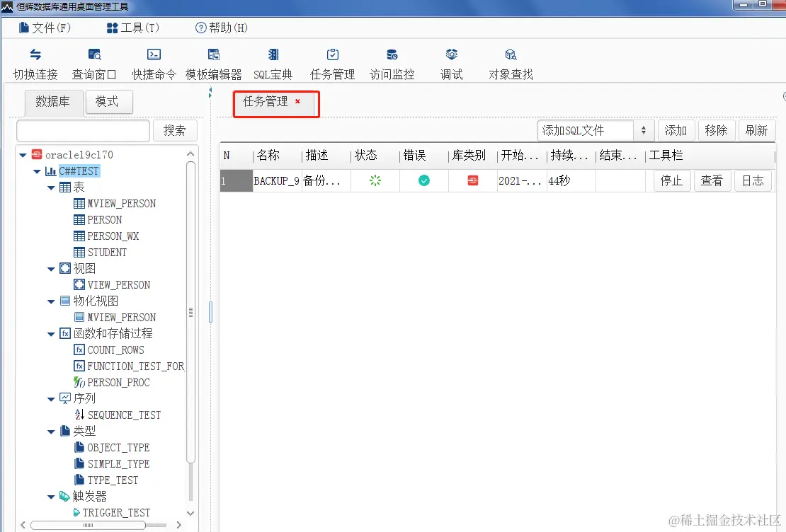Switch to the 数据库 tab

tap(54, 102)
